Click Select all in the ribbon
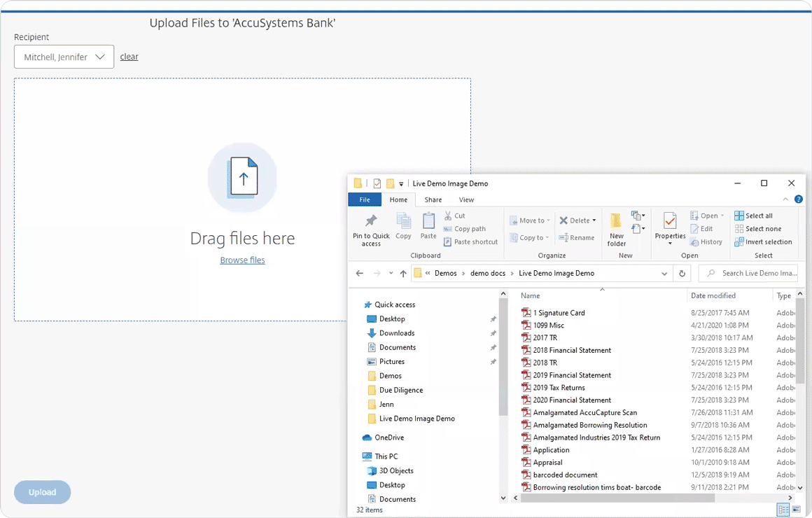The height and width of the screenshot is (518, 812). point(754,216)
